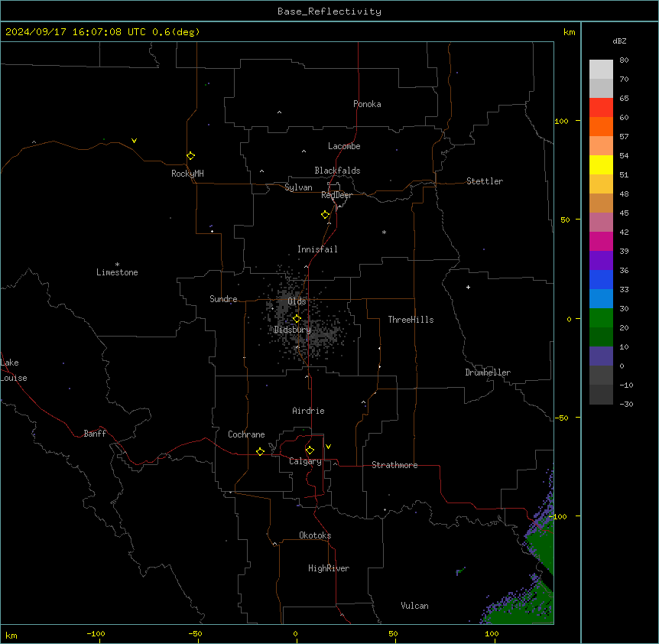Screen dimensions: 659x644
Task: Select the Olds label
Action: (297, 301)
